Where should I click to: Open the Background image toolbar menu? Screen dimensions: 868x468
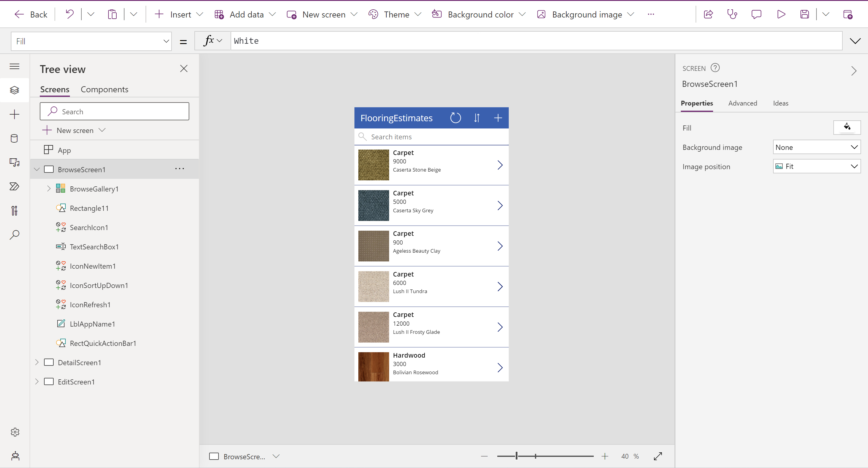(585, 14)
